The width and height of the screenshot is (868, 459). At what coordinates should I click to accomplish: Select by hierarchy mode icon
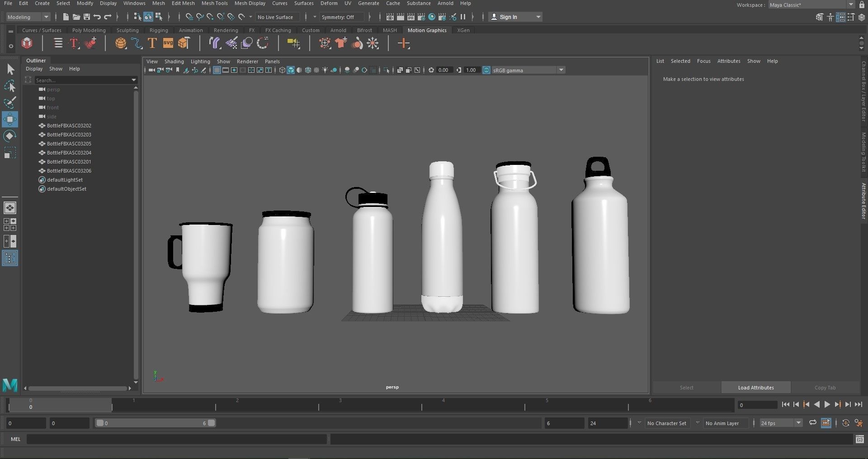tap(137, 17)
